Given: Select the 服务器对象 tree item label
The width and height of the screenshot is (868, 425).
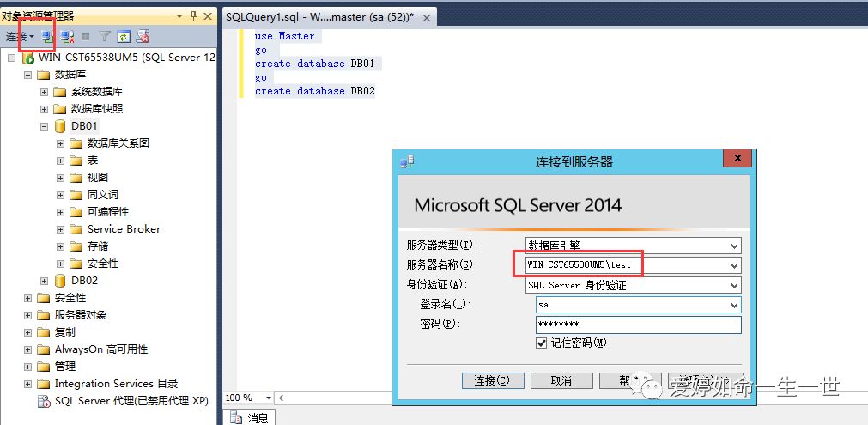Looking at the screenshot, I should [x=80, y=315].
